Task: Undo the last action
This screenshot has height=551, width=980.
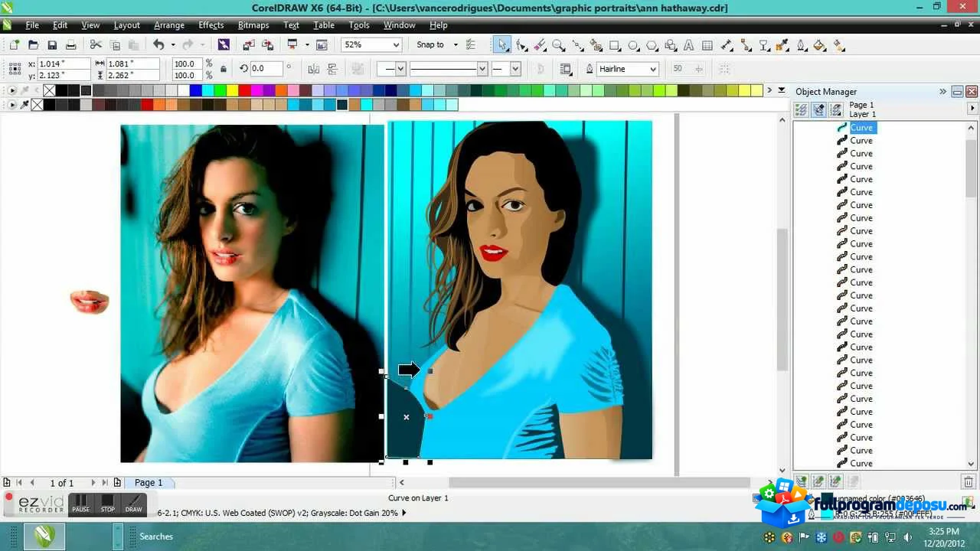Action: click(158, 45)
